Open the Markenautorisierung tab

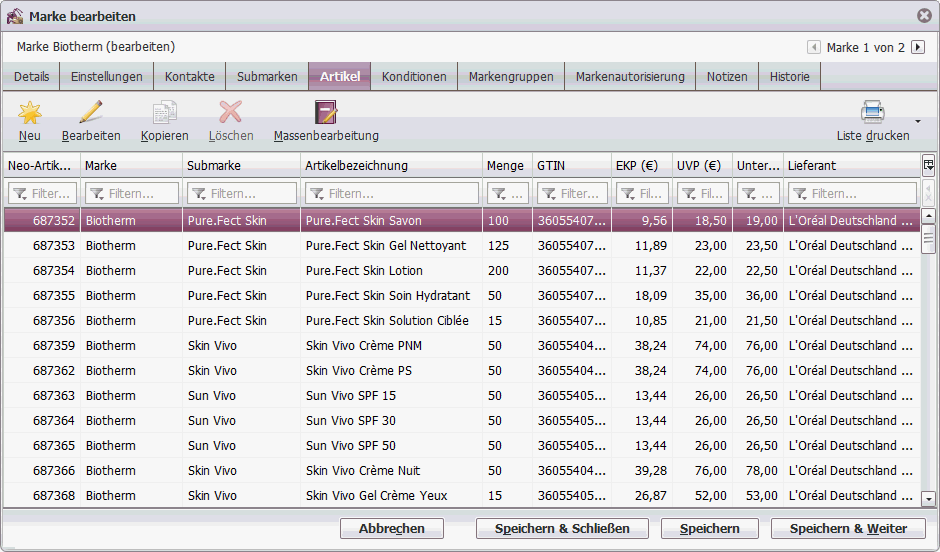pyautogui.click(x=630, y=77)
